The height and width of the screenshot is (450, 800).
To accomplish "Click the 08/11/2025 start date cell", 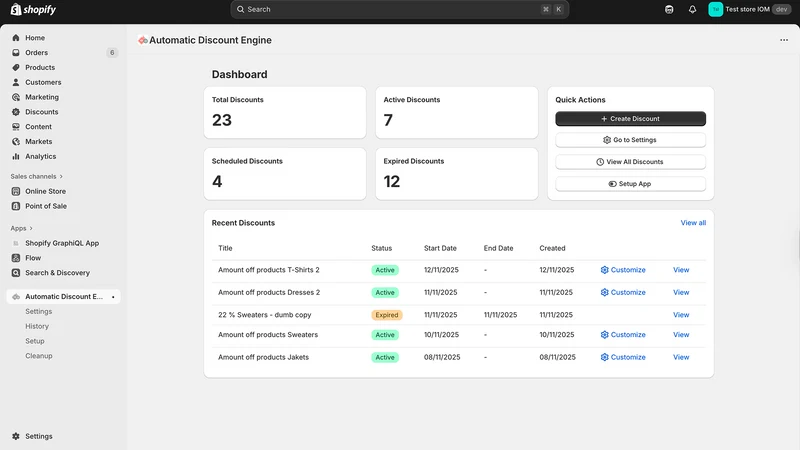I will [442, 357].
